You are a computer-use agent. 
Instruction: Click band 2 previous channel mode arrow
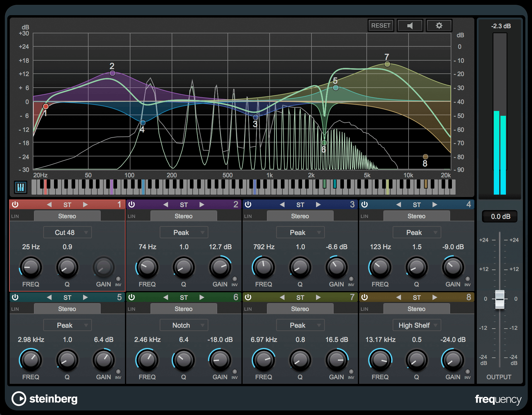coord(166,205)
